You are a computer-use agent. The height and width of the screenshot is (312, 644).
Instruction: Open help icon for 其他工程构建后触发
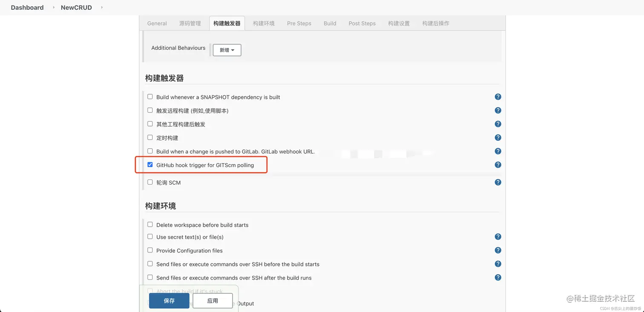[498, 124]
